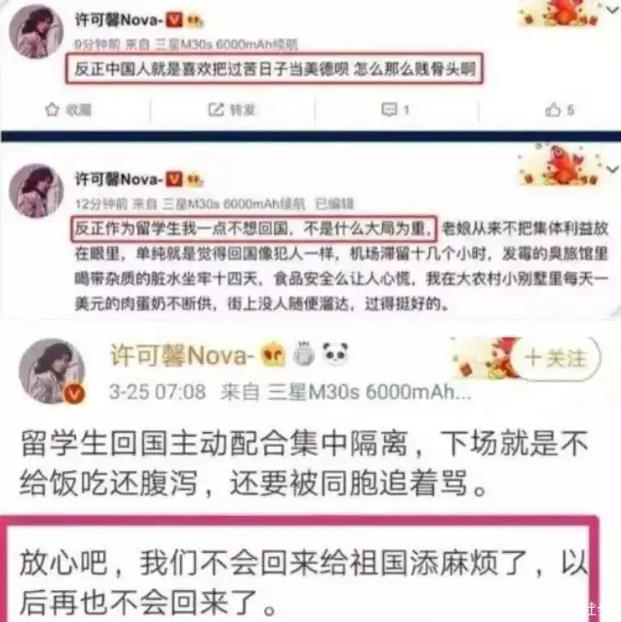Click the orange V verified badge on first post
Image resolution: width=621 pixels, height=622 pixels.
tap(174, 19)
